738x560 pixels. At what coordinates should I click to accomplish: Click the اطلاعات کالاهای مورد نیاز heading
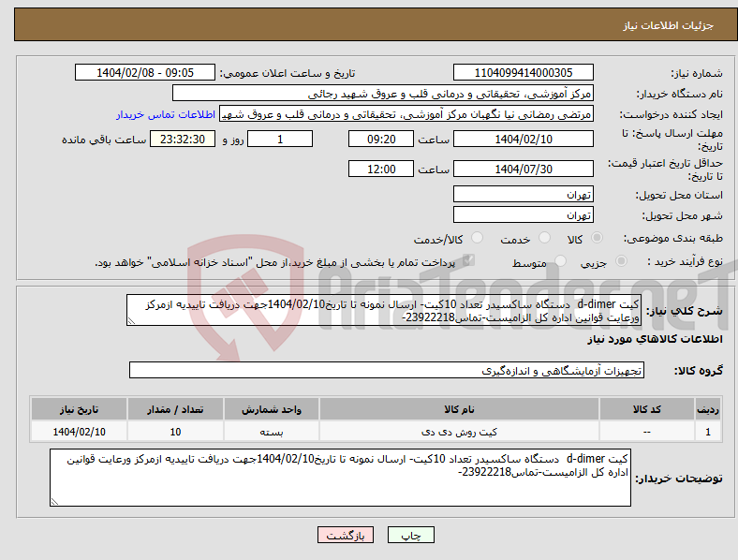coord(655,339)
